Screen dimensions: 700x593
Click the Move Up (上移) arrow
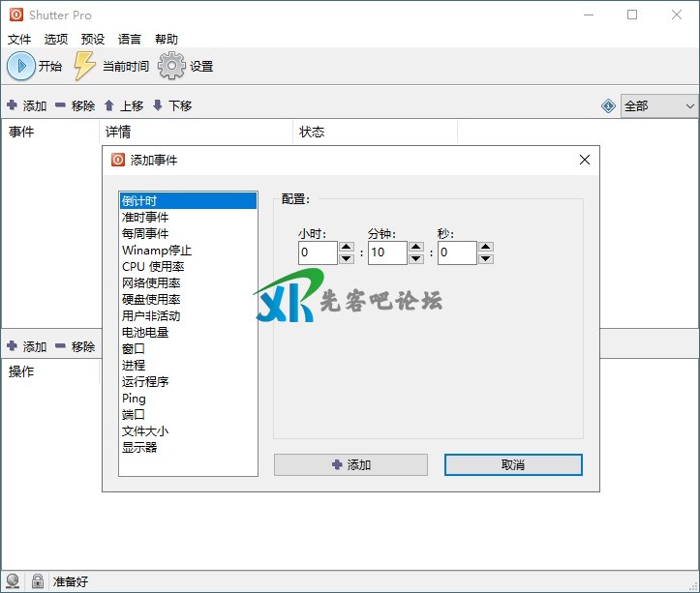point(109,105)
